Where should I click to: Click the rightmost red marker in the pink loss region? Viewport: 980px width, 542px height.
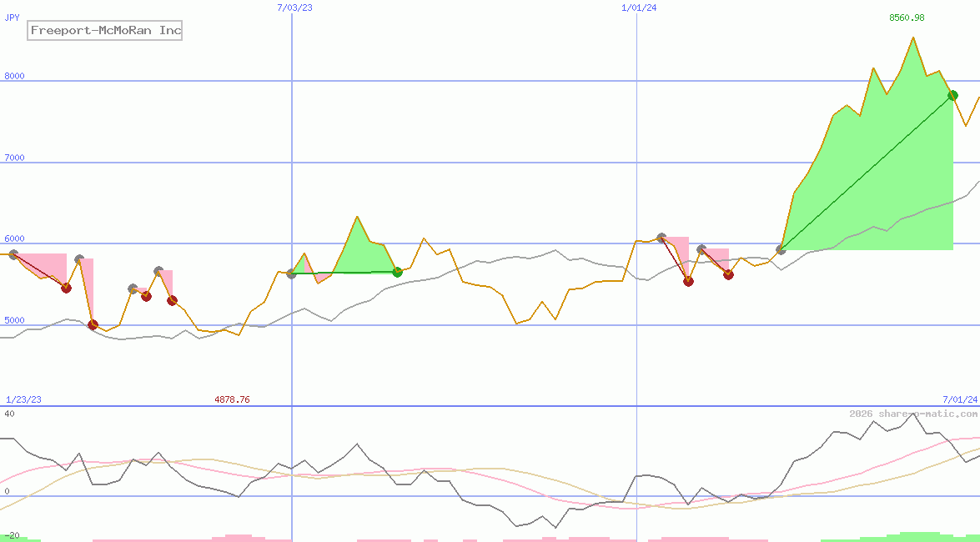727,274
